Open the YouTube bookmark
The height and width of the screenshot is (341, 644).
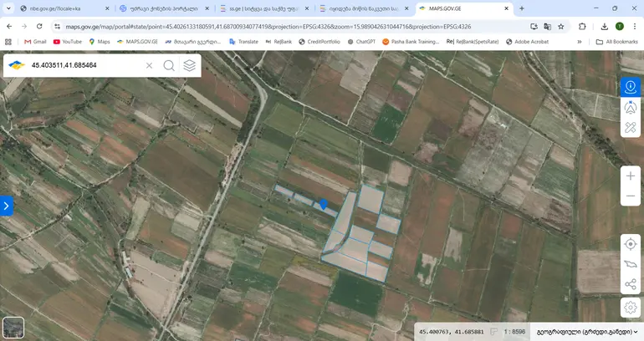click(68, 42)
